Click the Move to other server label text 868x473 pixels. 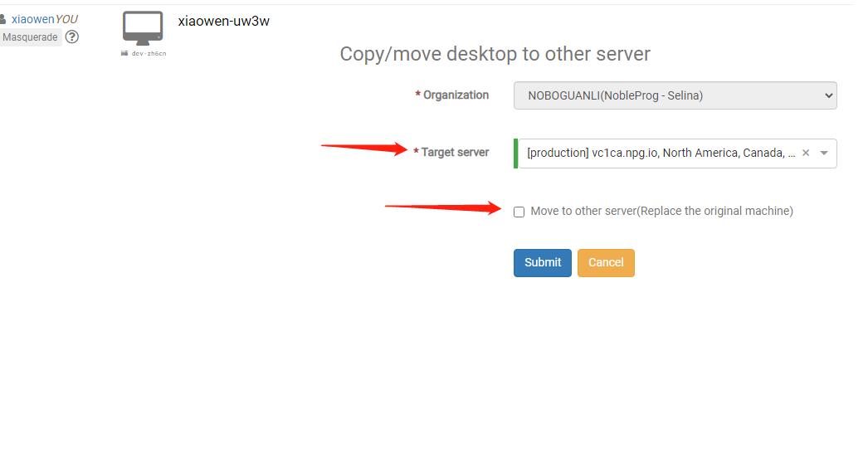click(661, 211)
